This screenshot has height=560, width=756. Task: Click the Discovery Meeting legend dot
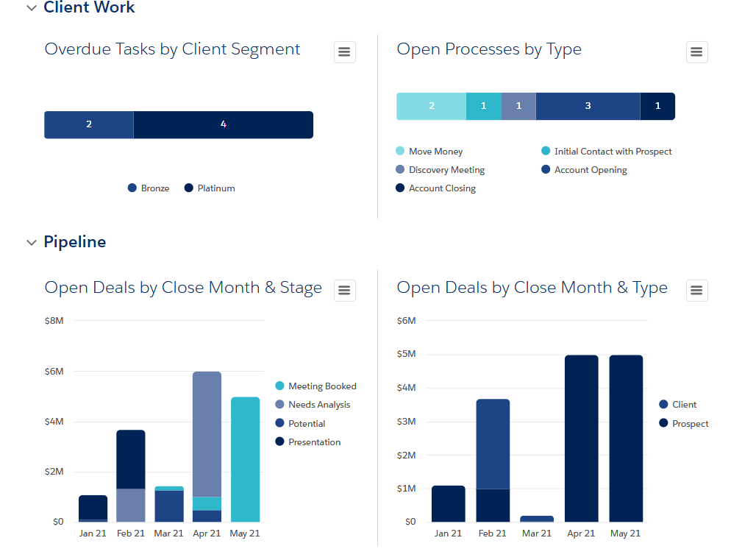click(400, 169)
